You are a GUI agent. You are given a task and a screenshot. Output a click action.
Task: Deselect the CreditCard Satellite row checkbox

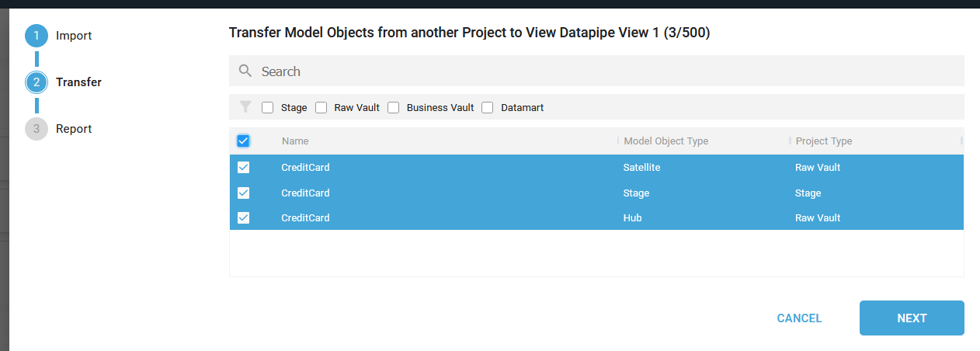pos(243,168)
